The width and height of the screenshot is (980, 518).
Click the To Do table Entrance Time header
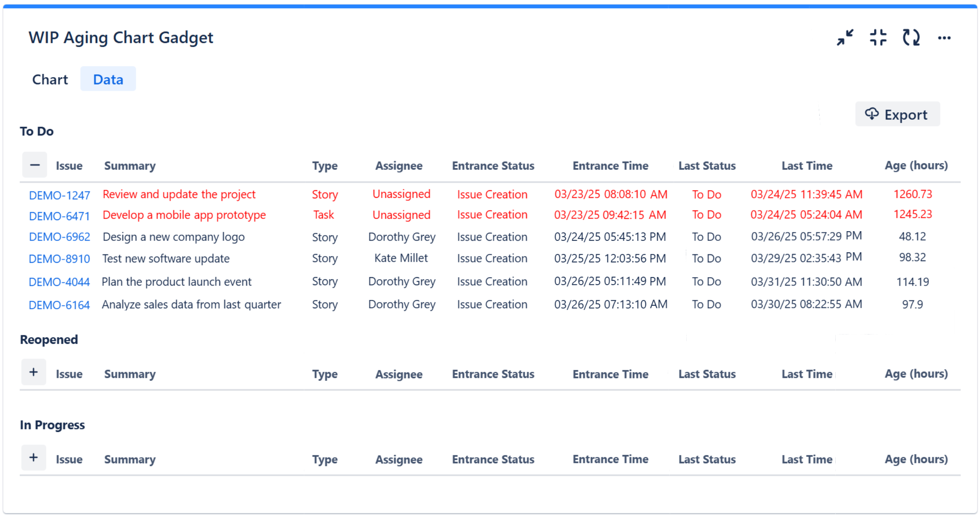(x=610, y=166)
